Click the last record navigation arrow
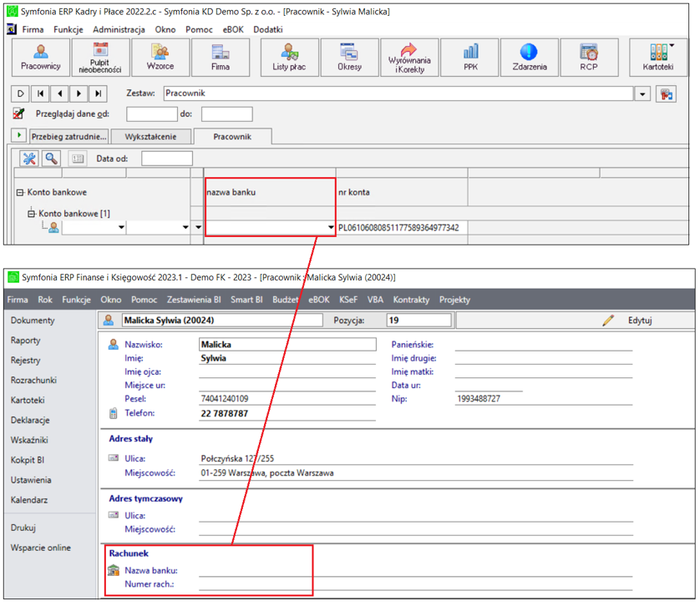The image size is (700, 606). click(x=98, y=93)
